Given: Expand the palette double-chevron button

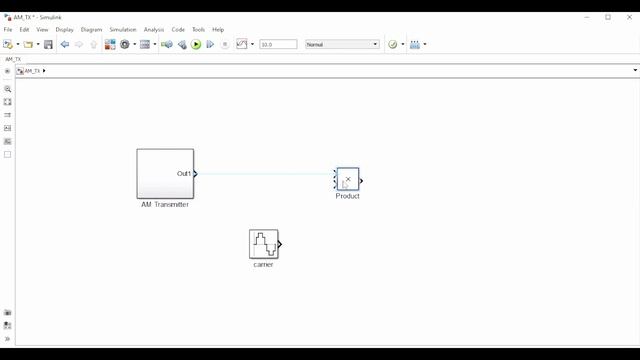Looking at the screenshot, I should click(x=7, y=339).
